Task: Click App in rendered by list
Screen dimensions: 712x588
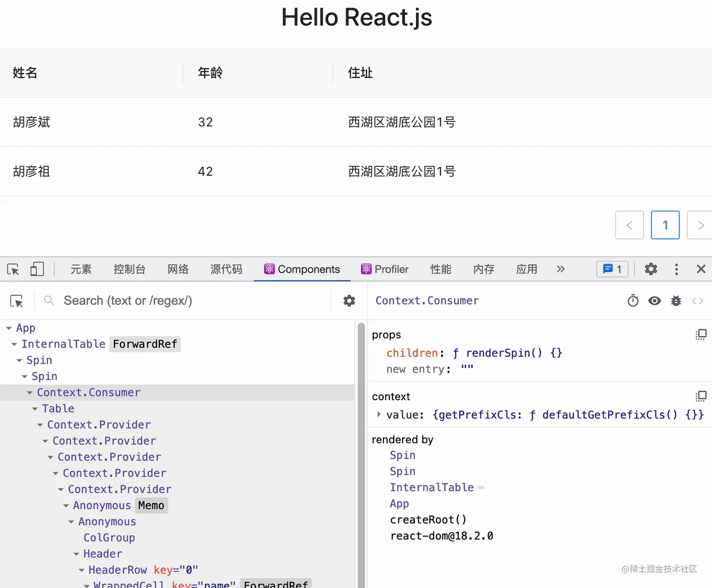Action: [x=399, y=503]
